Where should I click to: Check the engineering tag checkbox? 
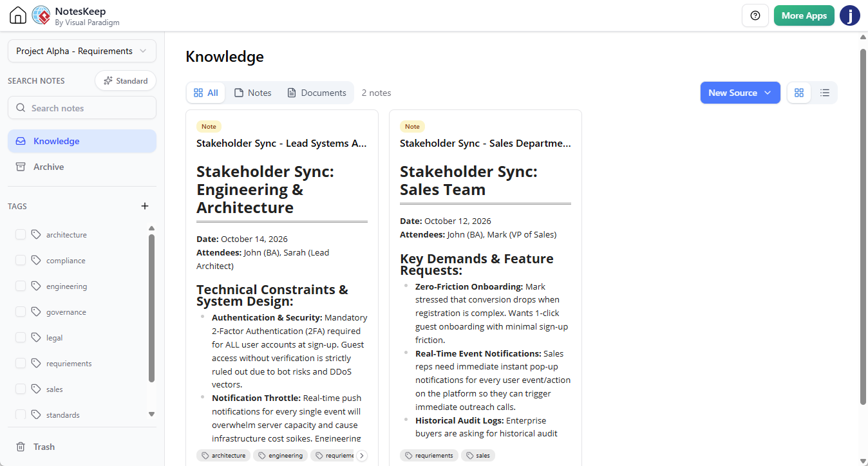point(21,286)
